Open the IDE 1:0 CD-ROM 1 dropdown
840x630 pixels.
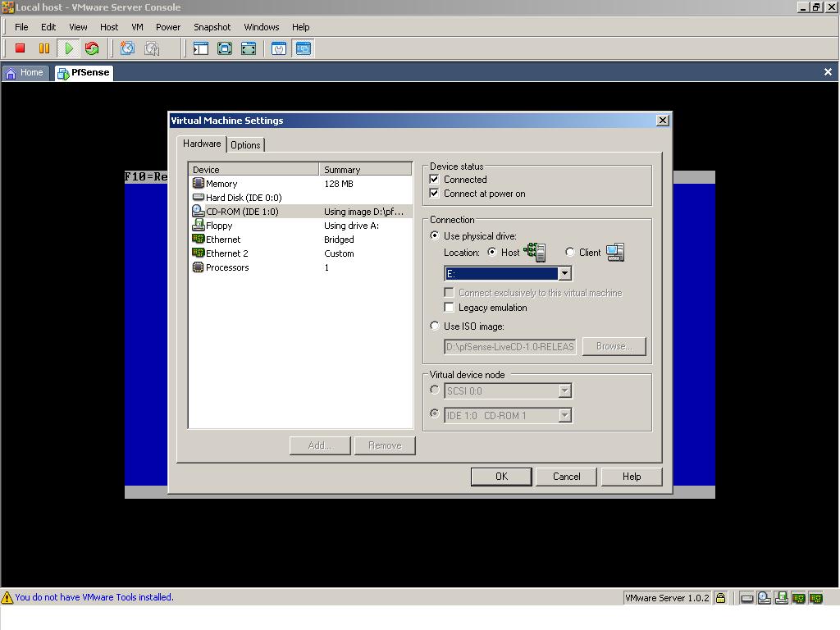[564, 416]
